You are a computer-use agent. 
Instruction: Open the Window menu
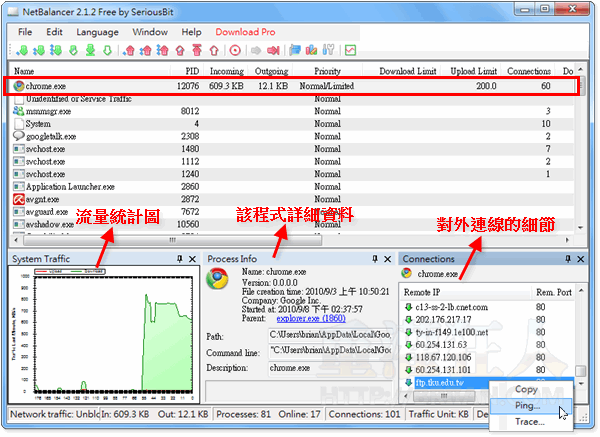click(x=150, y=31)
